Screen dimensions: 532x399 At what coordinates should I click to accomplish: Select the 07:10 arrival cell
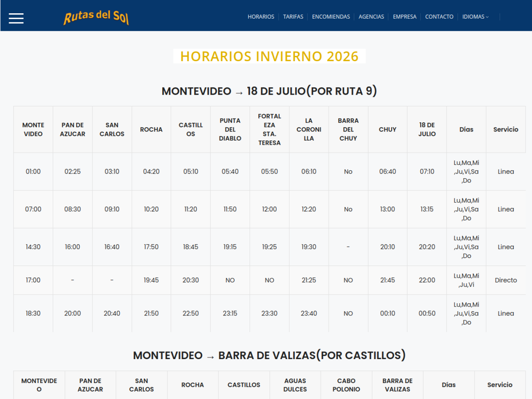427,172
